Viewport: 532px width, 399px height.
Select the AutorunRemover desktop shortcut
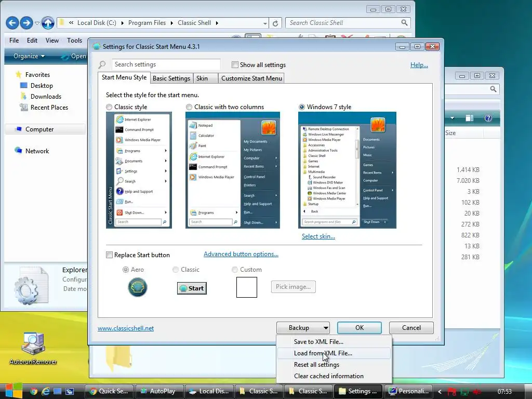click(33, 348)
